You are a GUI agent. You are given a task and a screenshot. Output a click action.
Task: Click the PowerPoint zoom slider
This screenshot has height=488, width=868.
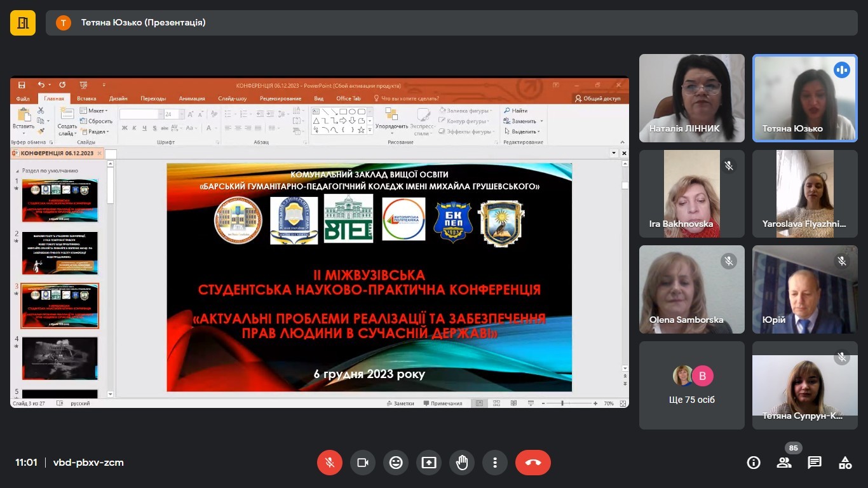pos(563,403)
